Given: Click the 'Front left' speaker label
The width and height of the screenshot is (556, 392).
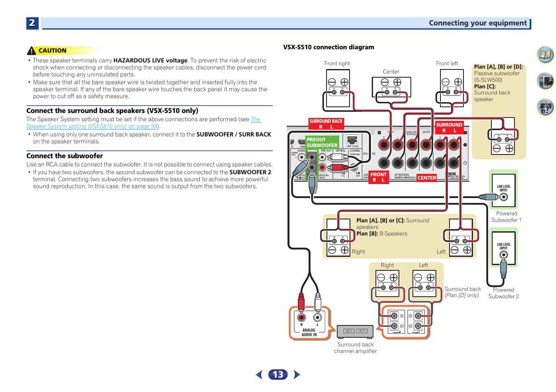Looking at the screenshot, I should [447, 63].
